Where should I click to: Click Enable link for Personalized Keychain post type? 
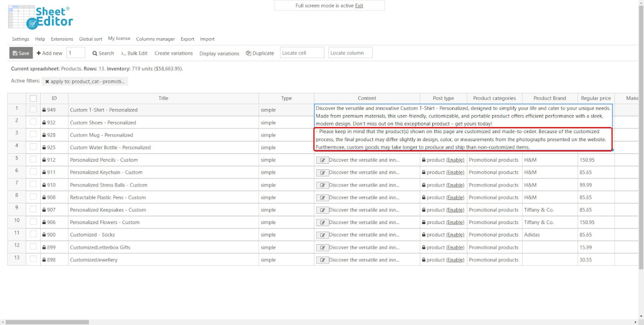456,173
